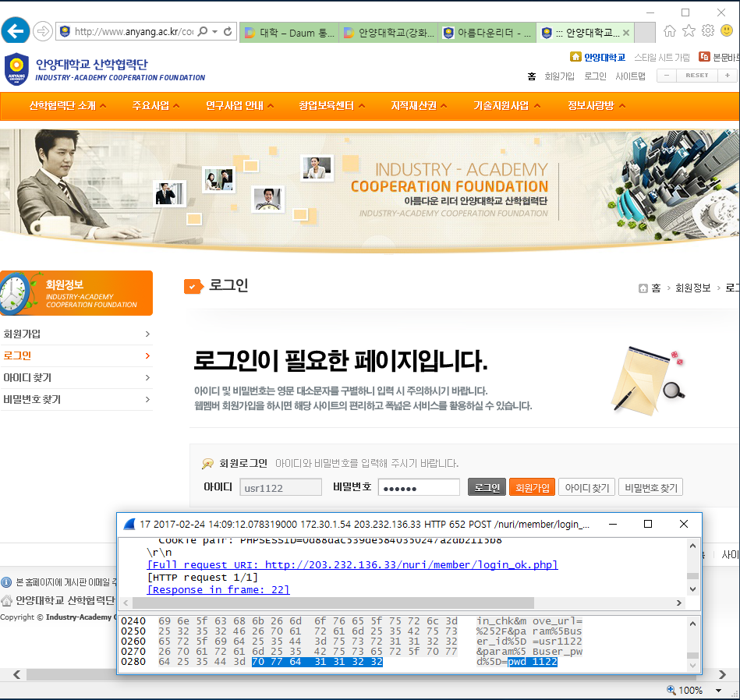740x700 pixels.
Task: Click the browser back arrow button
Action: [x=16, y=31]
